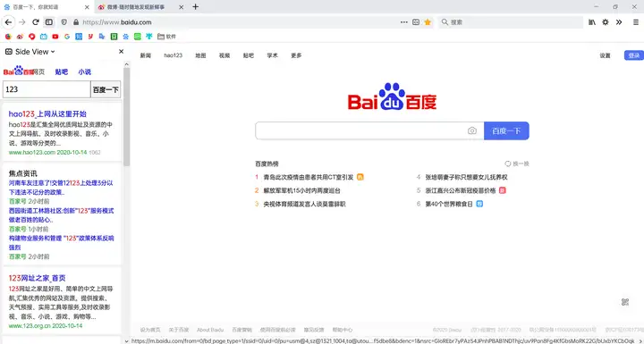The height and width of the screenshot is (344, 644).
Task: Refresh hot list with 换一换
Action: coord(517,164)
